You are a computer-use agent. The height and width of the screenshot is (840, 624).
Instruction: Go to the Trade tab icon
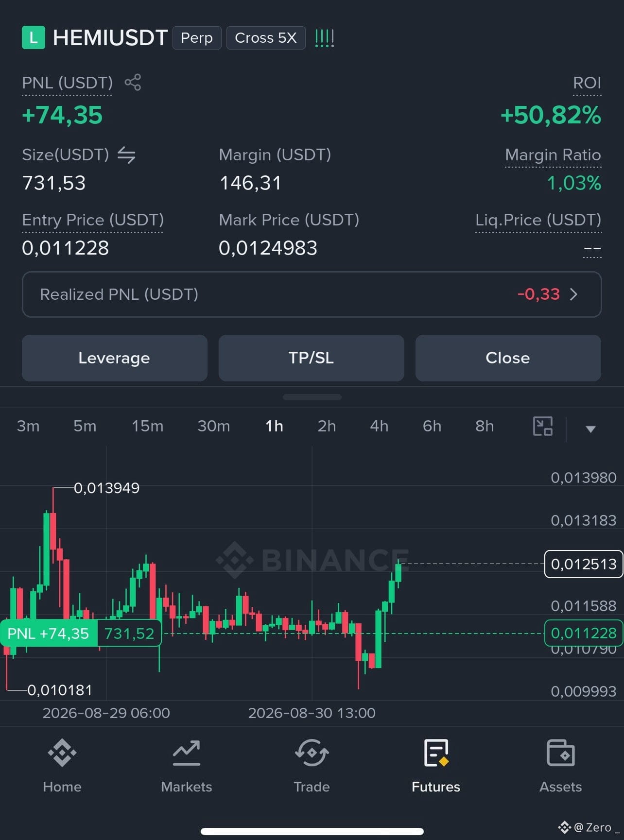(312, 753)
